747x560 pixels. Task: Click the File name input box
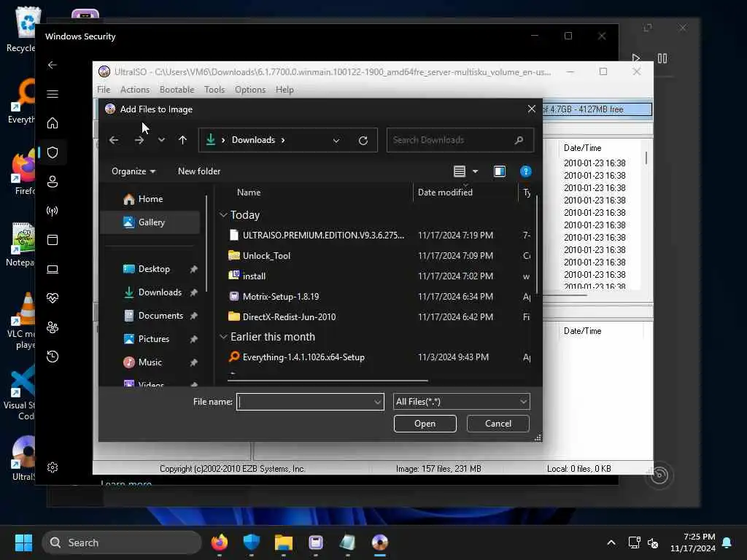tap(305, 402)
